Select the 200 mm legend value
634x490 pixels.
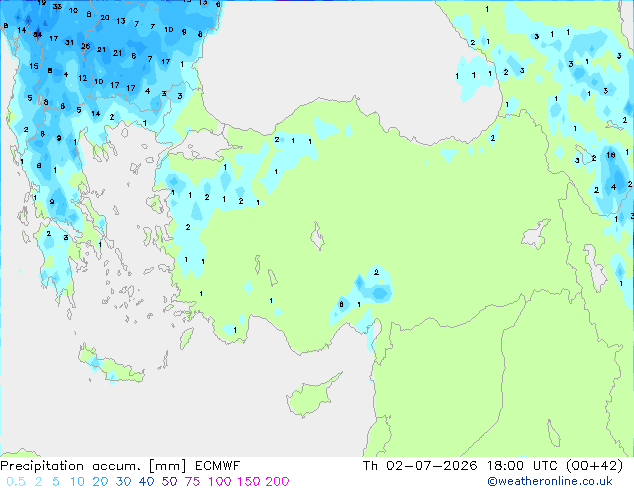point(277,482)
